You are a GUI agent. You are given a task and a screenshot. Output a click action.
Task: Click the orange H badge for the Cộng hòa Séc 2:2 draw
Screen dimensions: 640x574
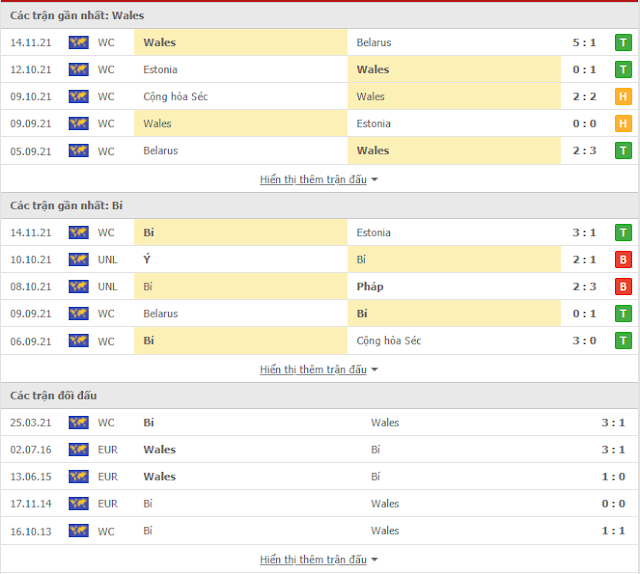(624, 97)
